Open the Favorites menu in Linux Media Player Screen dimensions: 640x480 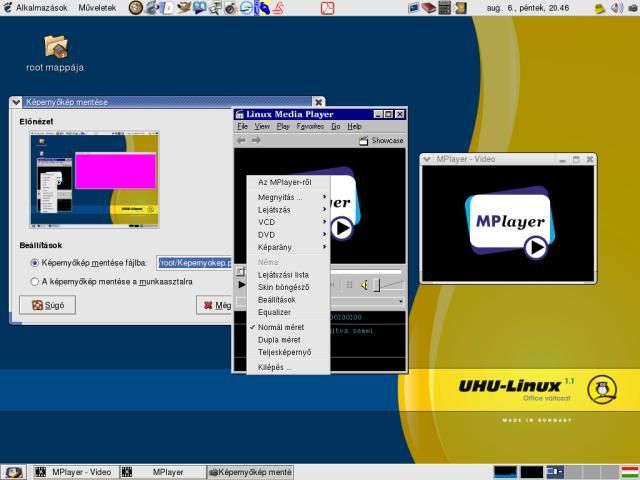(309, 127)
